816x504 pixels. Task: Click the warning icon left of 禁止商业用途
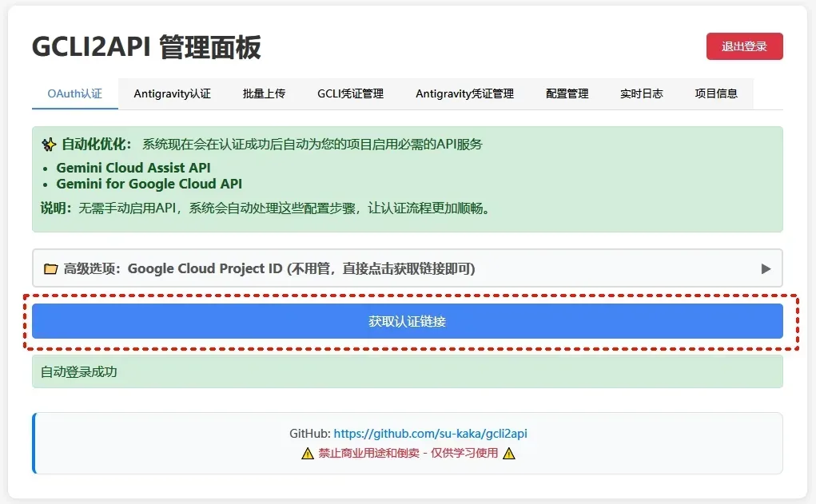308,453
